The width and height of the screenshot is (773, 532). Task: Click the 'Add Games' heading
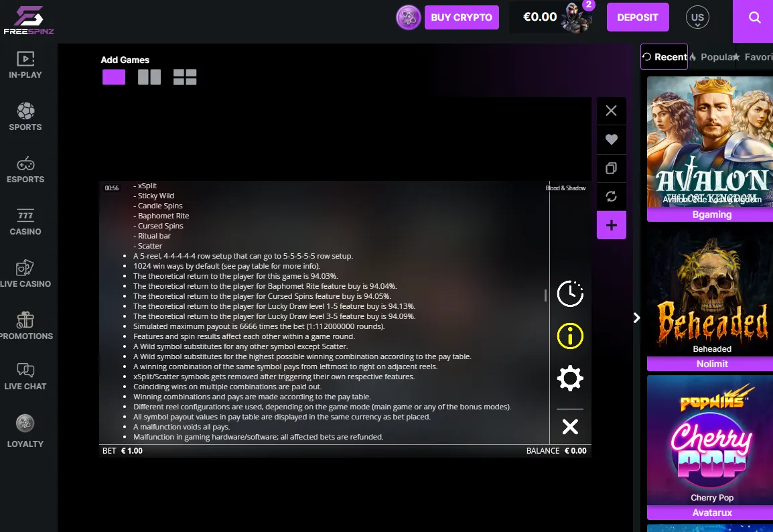pos(125,60)
